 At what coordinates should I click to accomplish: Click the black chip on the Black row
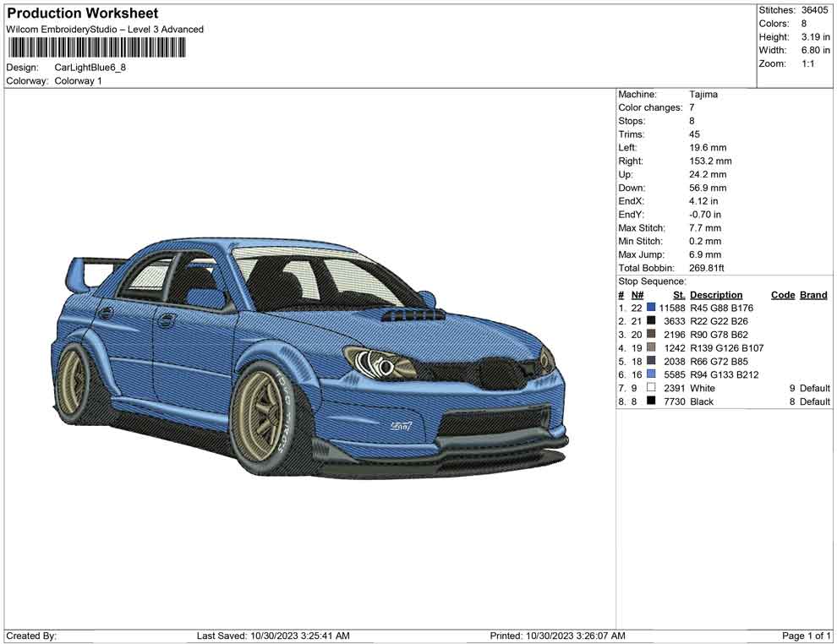click(649, 401)
